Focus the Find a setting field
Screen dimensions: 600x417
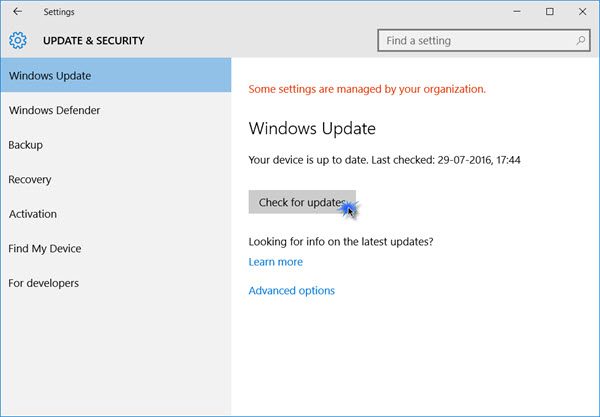pos(484,41)
